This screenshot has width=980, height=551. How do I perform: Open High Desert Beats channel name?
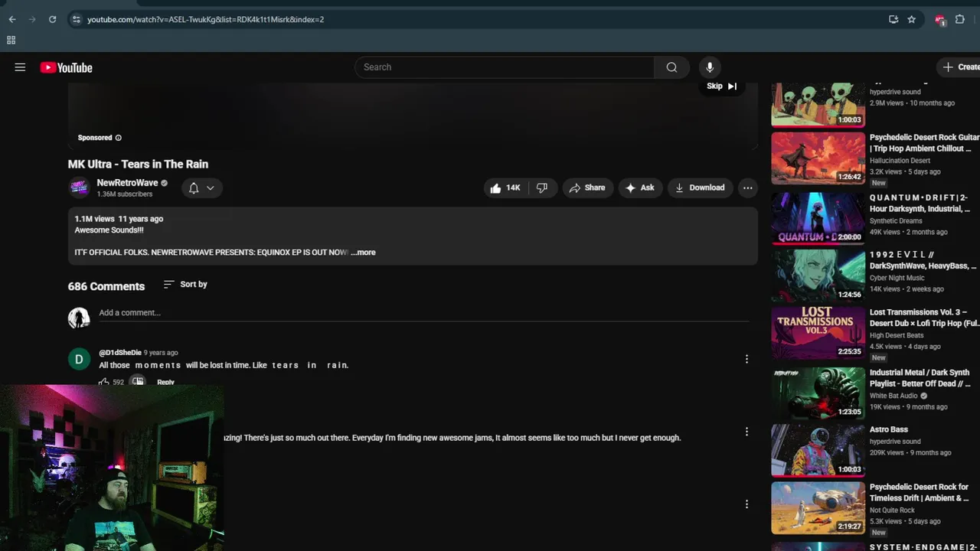[x=897, y=335]
